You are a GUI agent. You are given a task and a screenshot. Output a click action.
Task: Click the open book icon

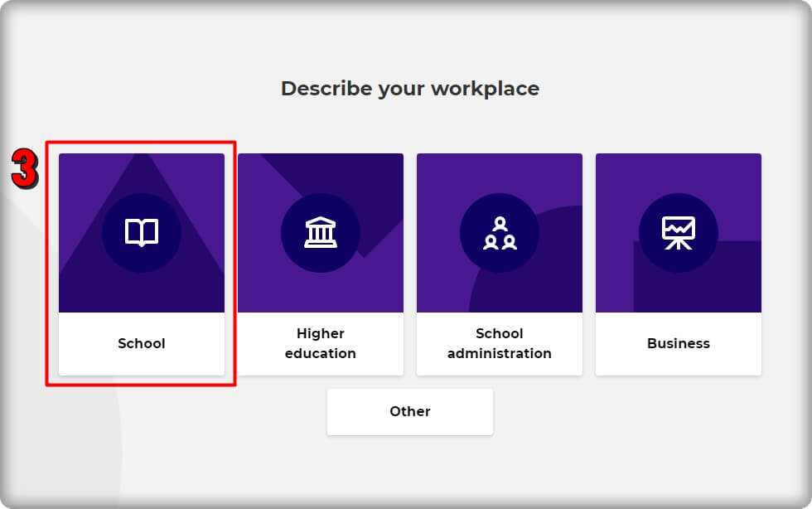tap(142, 233)
